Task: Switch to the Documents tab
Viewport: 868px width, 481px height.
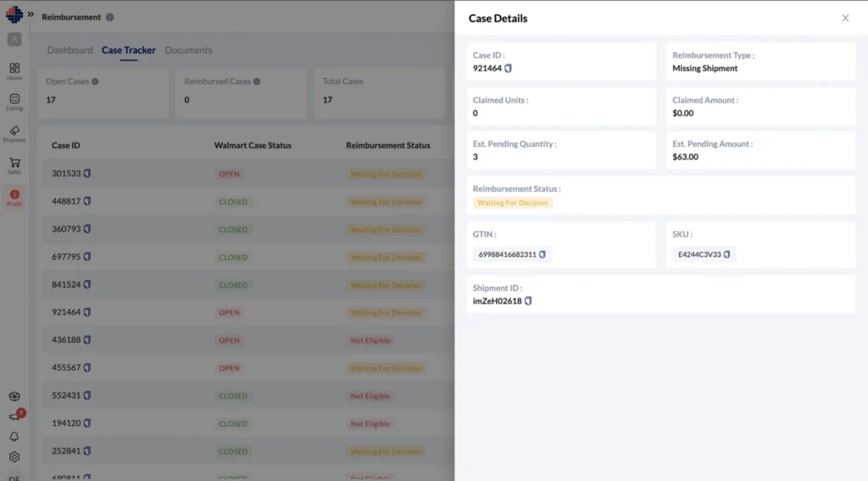Action: [x=188, y=50]
